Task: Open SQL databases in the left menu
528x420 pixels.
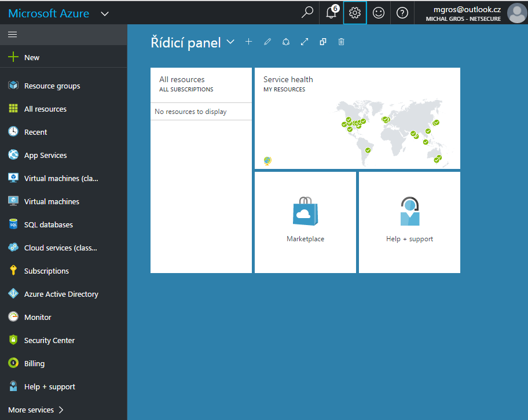Action: click(x=49, y=224)
